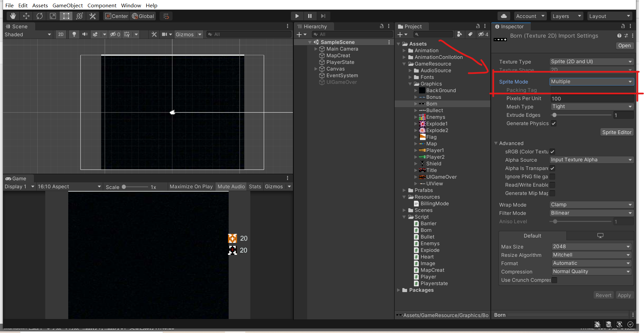Select the Default platform tab
This screenshot has width=644, height=333.
tap(533, 236)
